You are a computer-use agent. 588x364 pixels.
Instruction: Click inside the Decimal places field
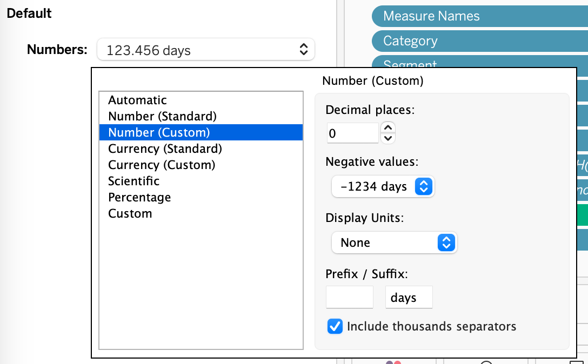point(351,132)
